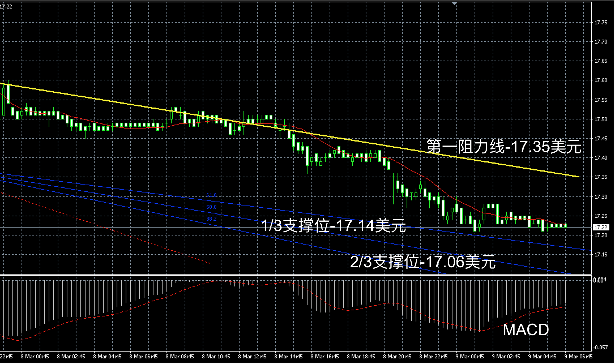Click the 8 Mar 20:45 time label

pos(397,356)
